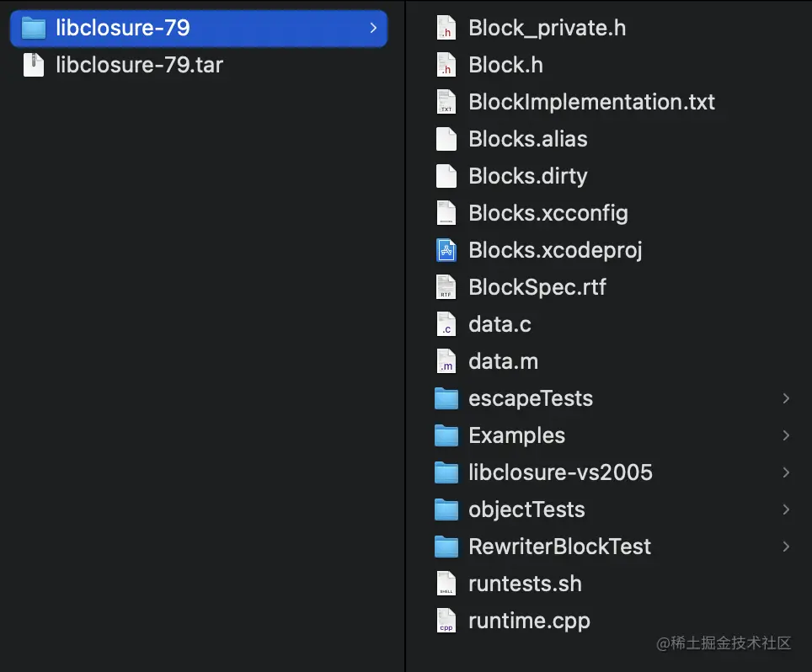Click the disclosure chevron for RewriterBlockTest
This screenshot has height=672, width=812.
click(785, 546)
